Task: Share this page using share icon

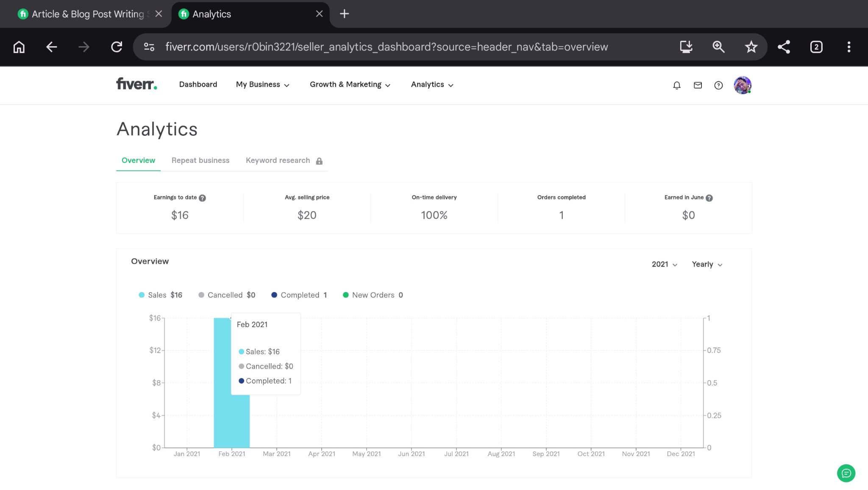Action: pos(784,47)
